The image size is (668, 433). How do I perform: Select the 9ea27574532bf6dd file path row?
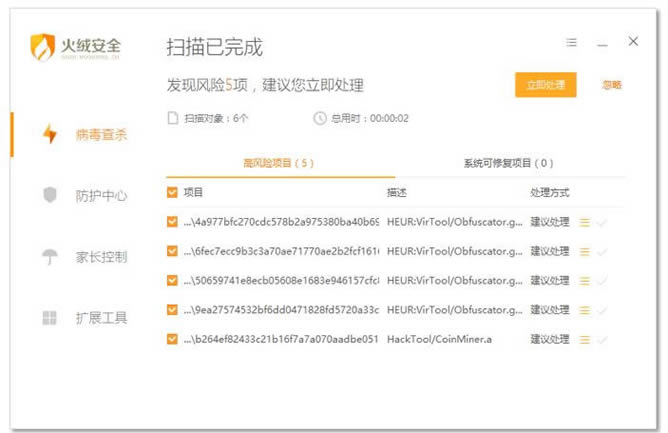[x=280, y=311]
